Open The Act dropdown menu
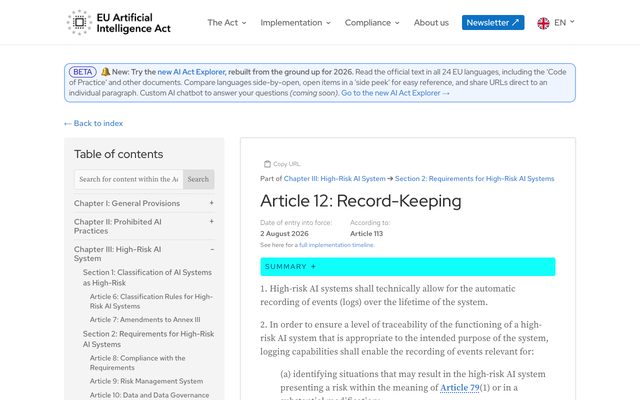Screen dimensions: 640x400 coord(227,23)
